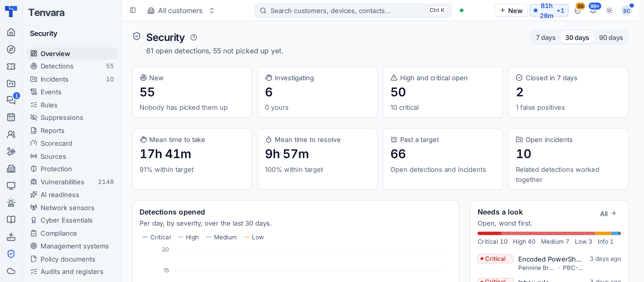Screen dimensions: 644x282
Task: Open the ticket icon in the left rail
Action: (x=11, y=66)
